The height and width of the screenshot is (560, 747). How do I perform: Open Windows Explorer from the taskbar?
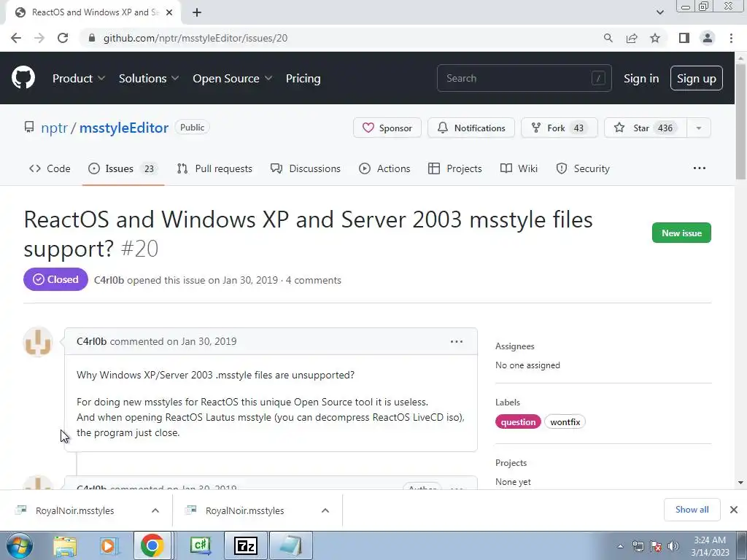[65, 545]
